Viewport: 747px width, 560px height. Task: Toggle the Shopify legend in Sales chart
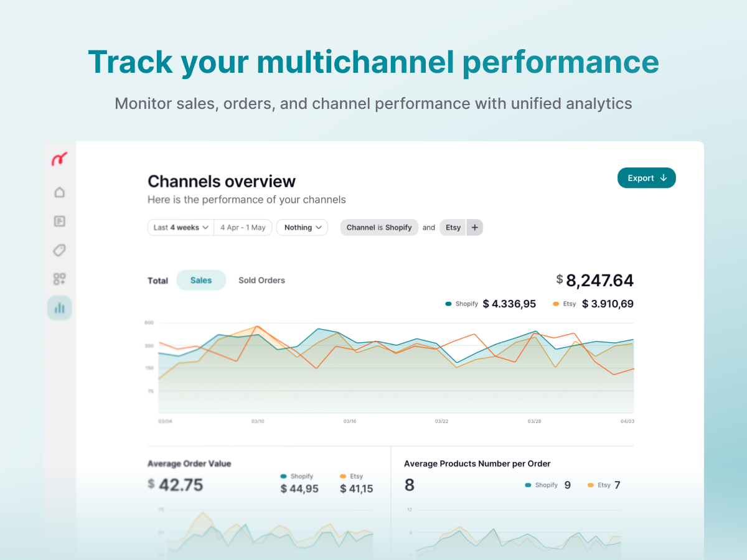462,304
